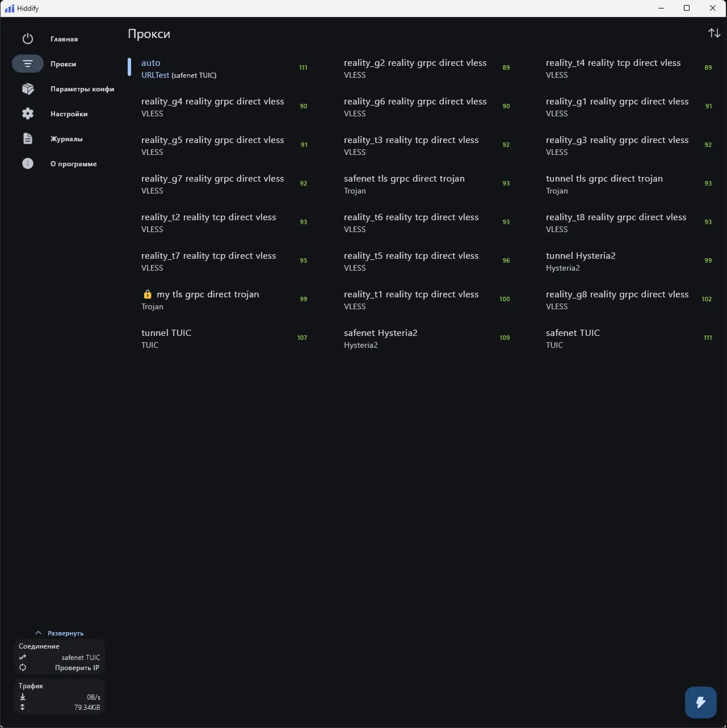
Task: Click the Проверить IP link
Action: 77,668
